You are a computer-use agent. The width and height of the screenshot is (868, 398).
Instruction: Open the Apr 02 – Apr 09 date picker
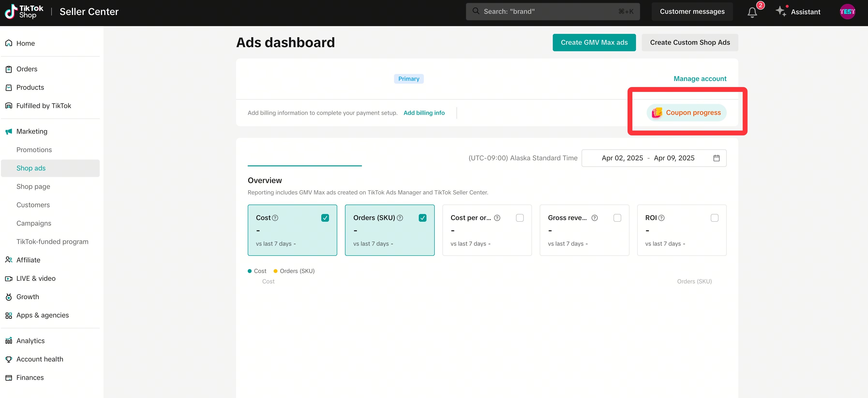pyautogui.click(x=654, y=158)
